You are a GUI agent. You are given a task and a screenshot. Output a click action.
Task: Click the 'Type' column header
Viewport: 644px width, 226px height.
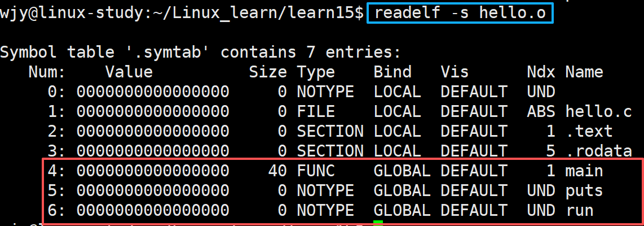click(x=316, y=73)
